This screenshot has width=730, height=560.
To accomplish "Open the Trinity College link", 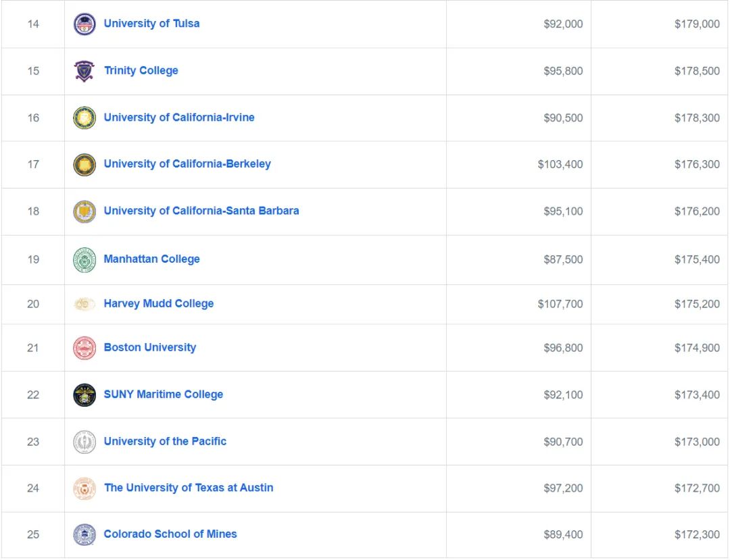I will [141, 71].
